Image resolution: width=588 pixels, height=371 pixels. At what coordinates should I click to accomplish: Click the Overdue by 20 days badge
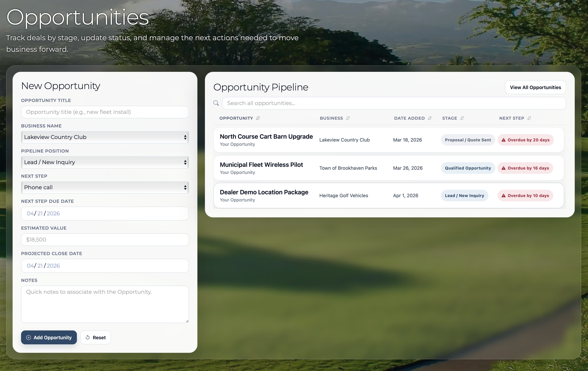pos(526,140)
